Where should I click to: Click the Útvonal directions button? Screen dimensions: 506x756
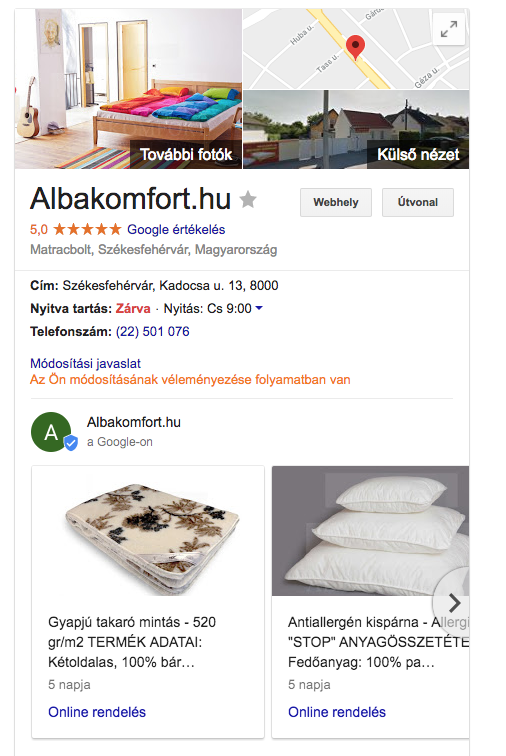click(x=418, y=202)
